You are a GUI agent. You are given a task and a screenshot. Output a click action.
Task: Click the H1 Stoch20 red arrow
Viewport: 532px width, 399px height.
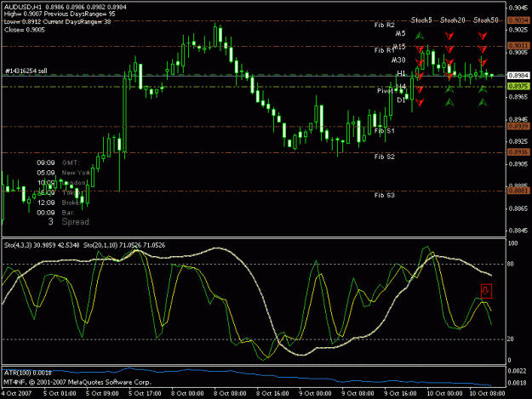(449, 76)
